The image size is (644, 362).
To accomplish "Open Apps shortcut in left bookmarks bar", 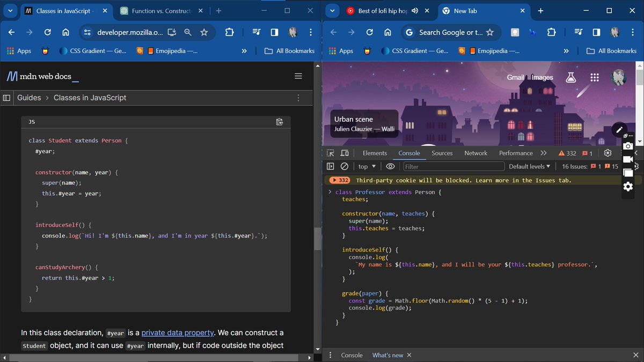I will tap(19, 51).
